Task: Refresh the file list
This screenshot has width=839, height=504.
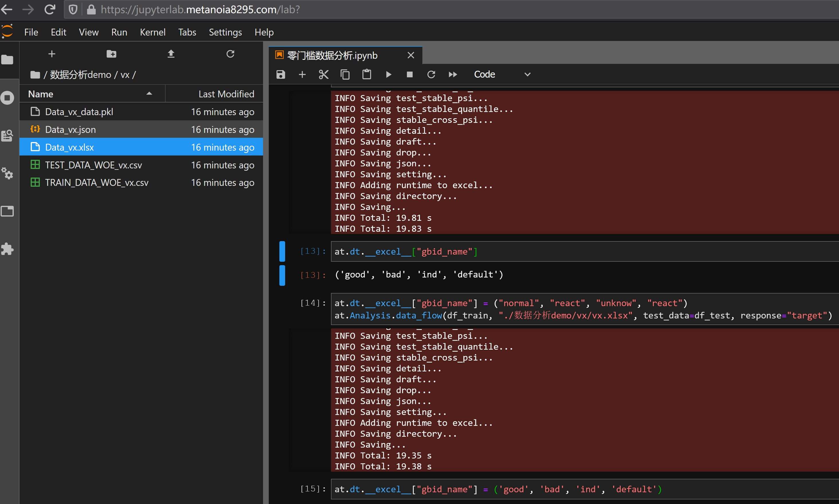Action: [x=230, y=54]
